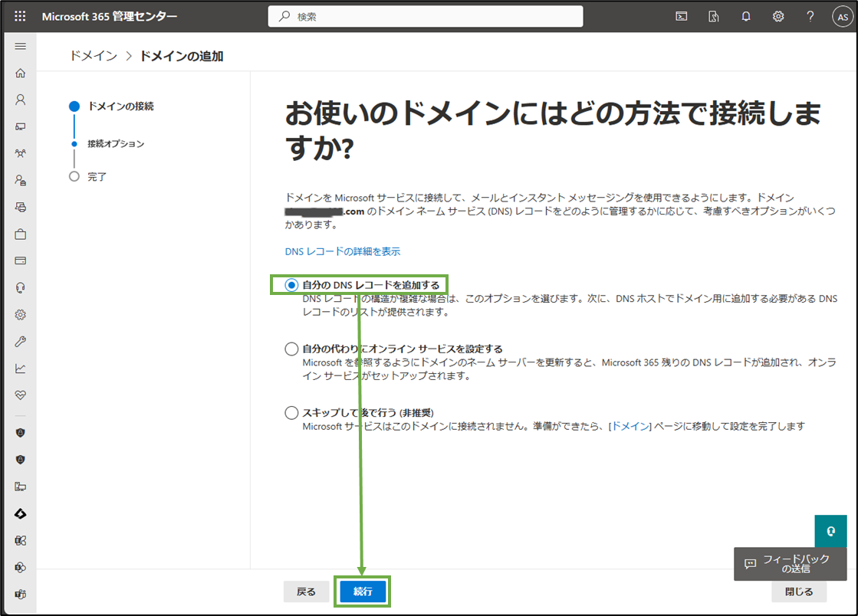Click the 続行 button
The height and width of the screenshot is (616, 858).
362,591
